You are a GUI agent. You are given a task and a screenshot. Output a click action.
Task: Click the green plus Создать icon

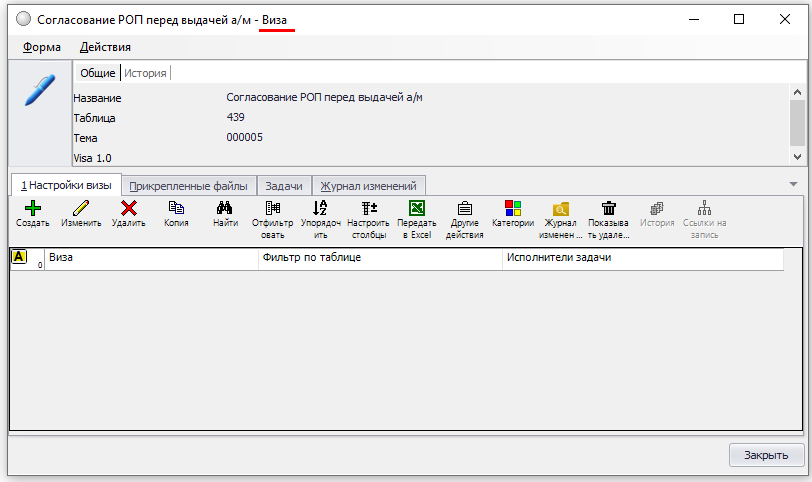point(32,209)
